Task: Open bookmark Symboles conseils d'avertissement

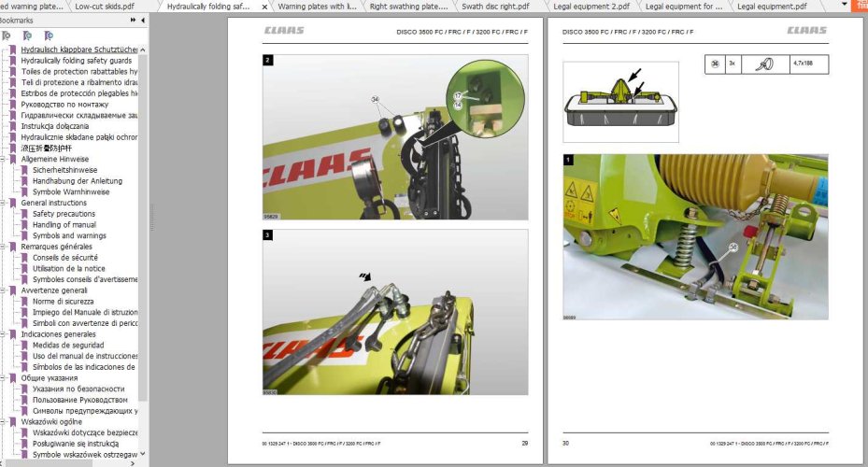Action: (x=85, y=279)
